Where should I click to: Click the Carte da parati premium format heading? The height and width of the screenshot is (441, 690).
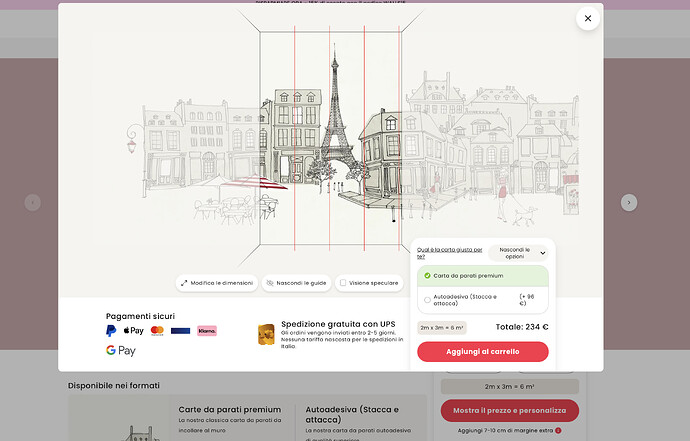click(230, 409)
